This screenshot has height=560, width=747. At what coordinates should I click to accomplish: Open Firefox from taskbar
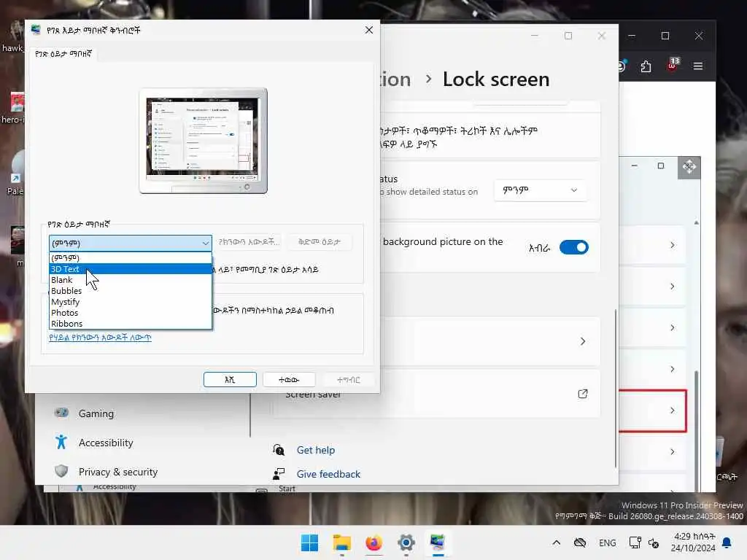point(374,542)
